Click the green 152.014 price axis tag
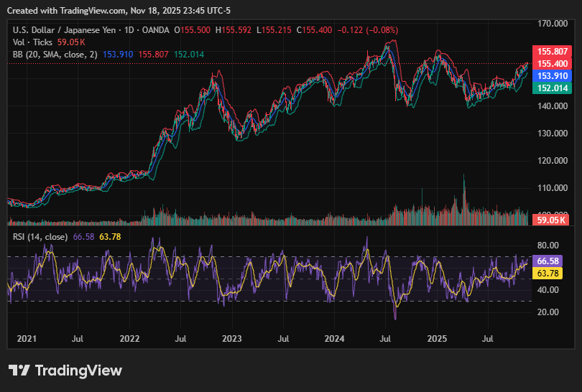The height and width of the screenshot is (392, 582). point(553,87)
